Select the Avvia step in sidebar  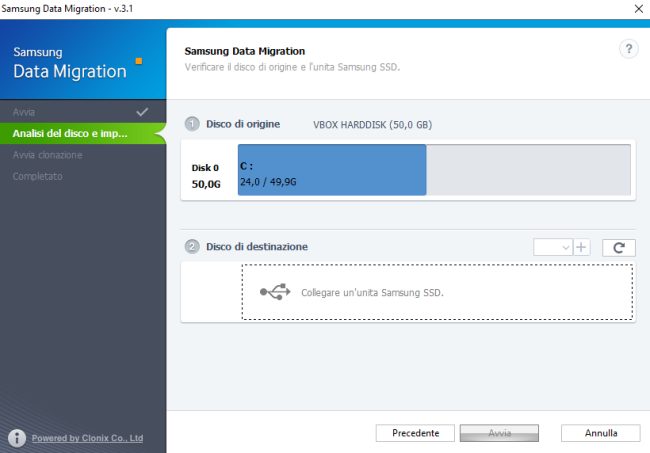point(24,111)
